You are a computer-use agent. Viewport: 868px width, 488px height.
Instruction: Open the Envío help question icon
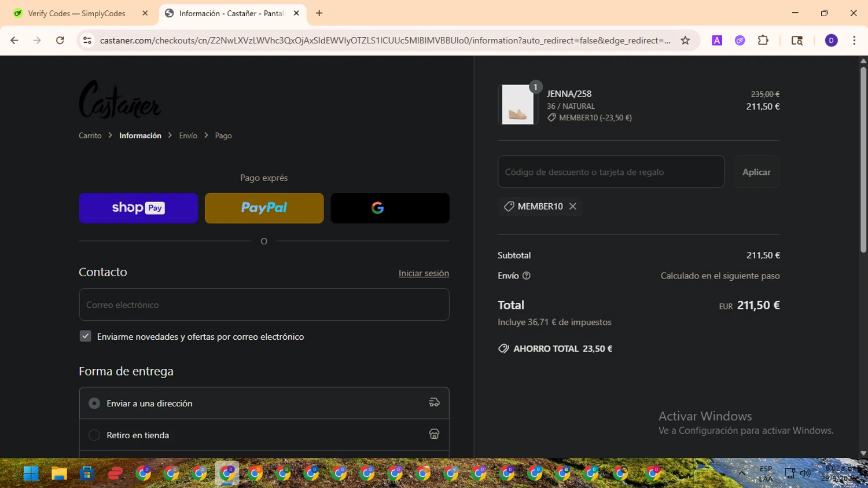(527, 276)
